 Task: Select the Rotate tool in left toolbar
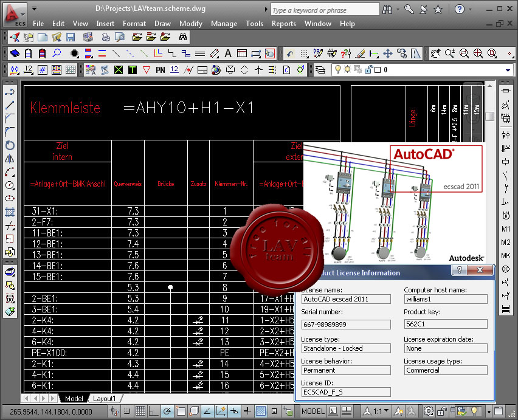(x=10, y=145)
